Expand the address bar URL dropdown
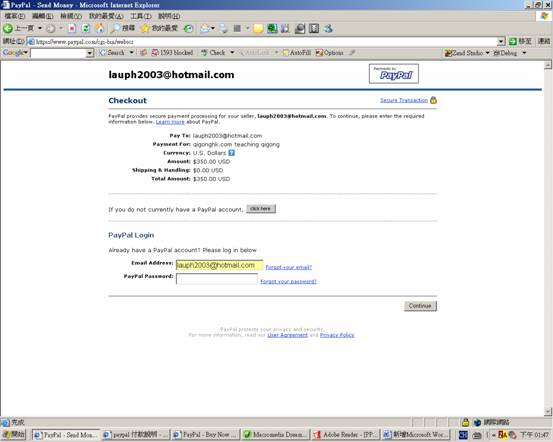Viewport: 553px width, 442px height. (x=501, y=42)
